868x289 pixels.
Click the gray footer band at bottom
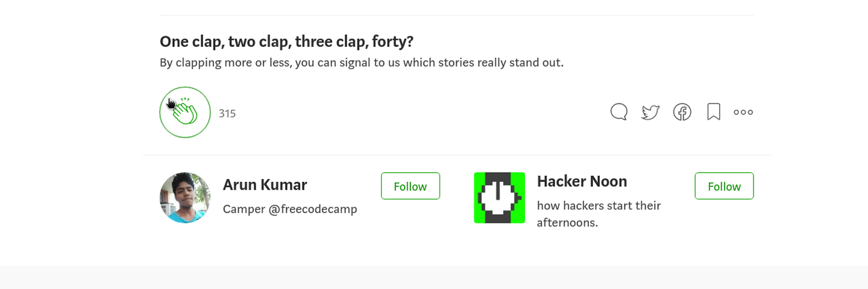coord(434,278)
